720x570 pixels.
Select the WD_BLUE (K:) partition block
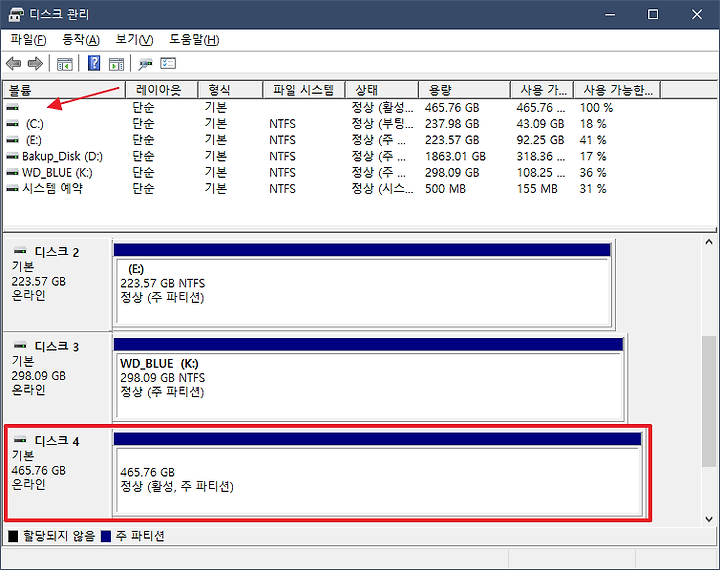point(369,379)
